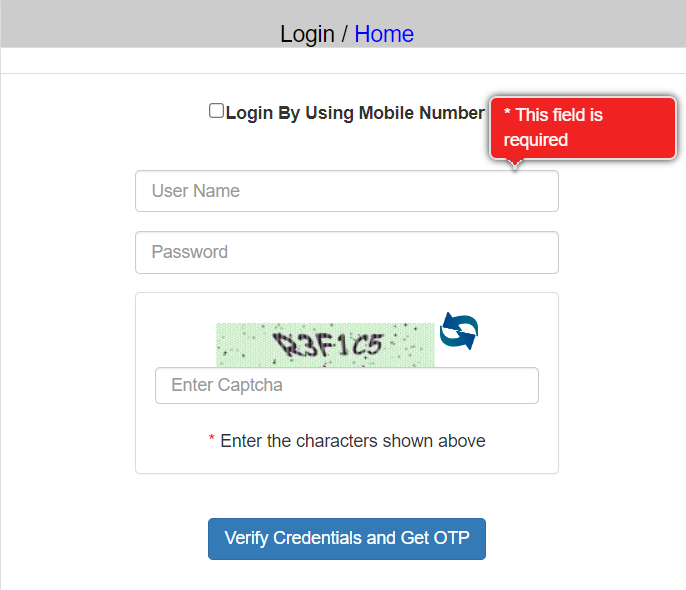Select the 'Login' heading text
Screen dimensions: 686x590
(307, 34)
